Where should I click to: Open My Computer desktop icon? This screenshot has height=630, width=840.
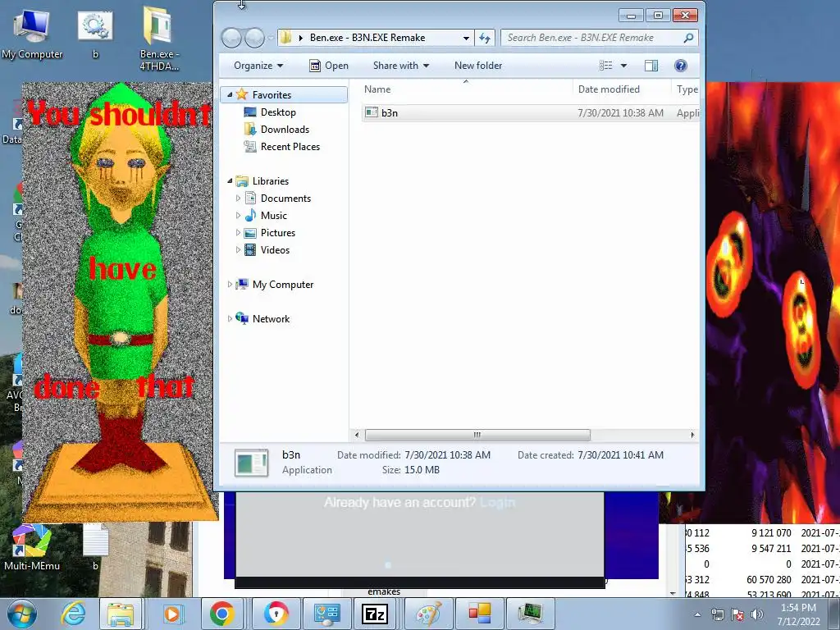32,34
